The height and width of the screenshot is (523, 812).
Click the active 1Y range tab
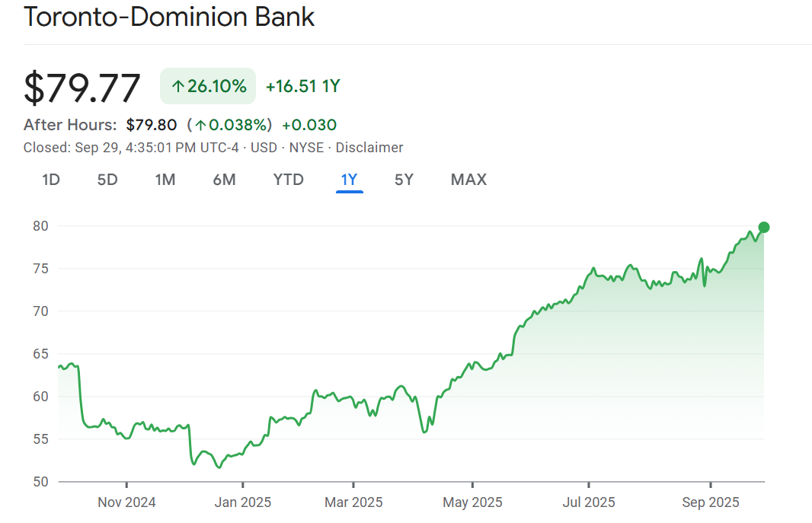point(349,180)
